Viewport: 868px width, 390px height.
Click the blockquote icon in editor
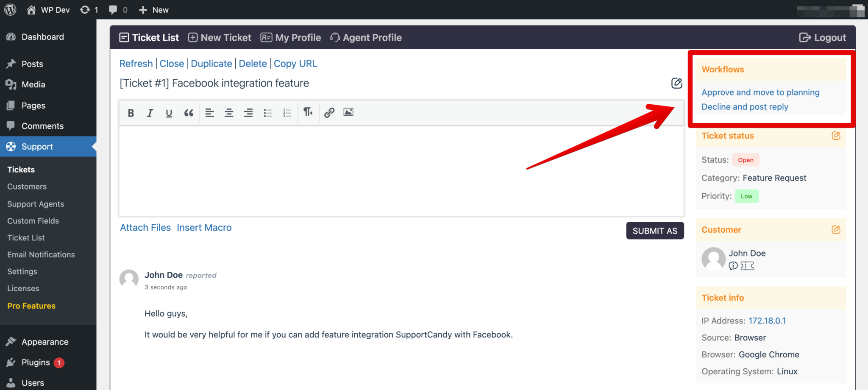[189, 113]
